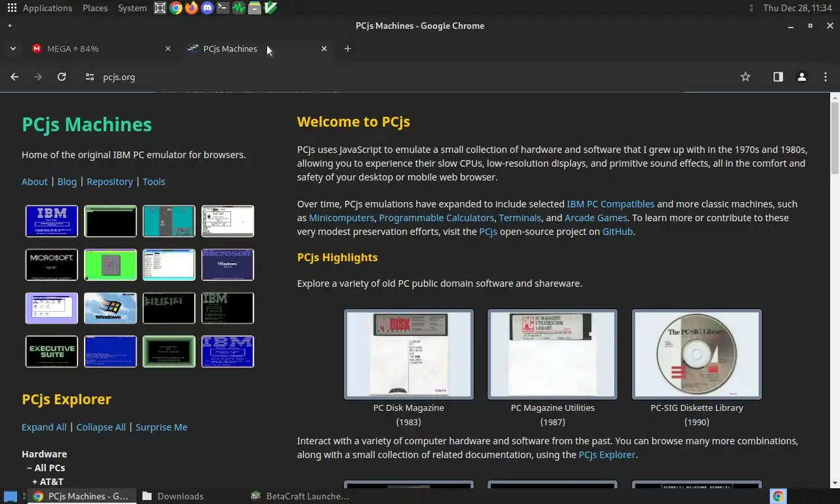Open the bright green grid game thumbnail
This screenshot has width=840, height=504.
coord(110,264)
